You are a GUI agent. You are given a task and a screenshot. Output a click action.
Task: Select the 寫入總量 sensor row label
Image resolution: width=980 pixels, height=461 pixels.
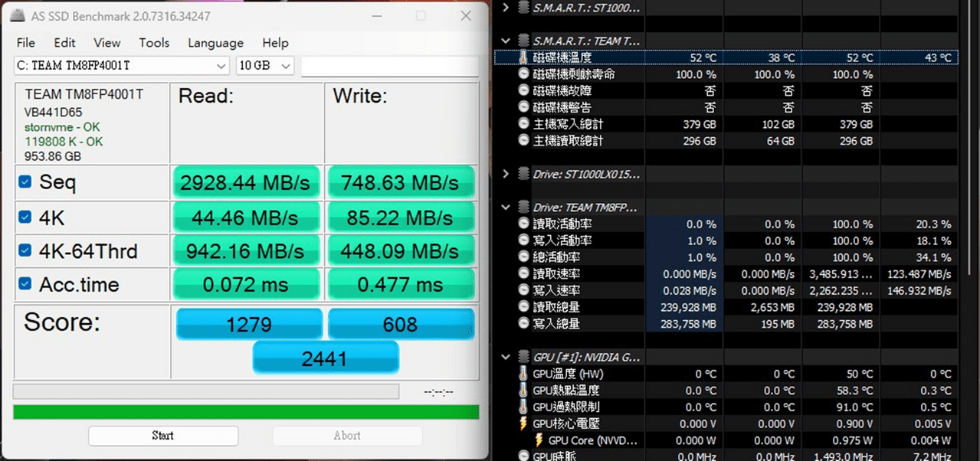click(556, 324)
